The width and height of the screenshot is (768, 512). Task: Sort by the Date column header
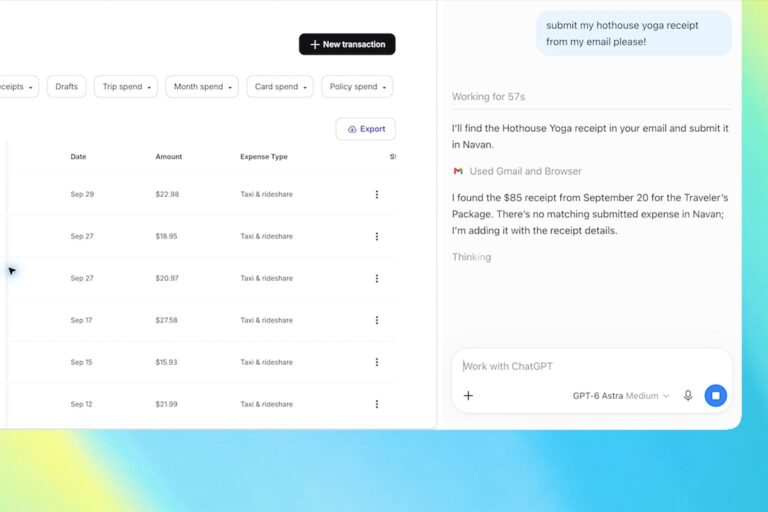tap(78, 157)
